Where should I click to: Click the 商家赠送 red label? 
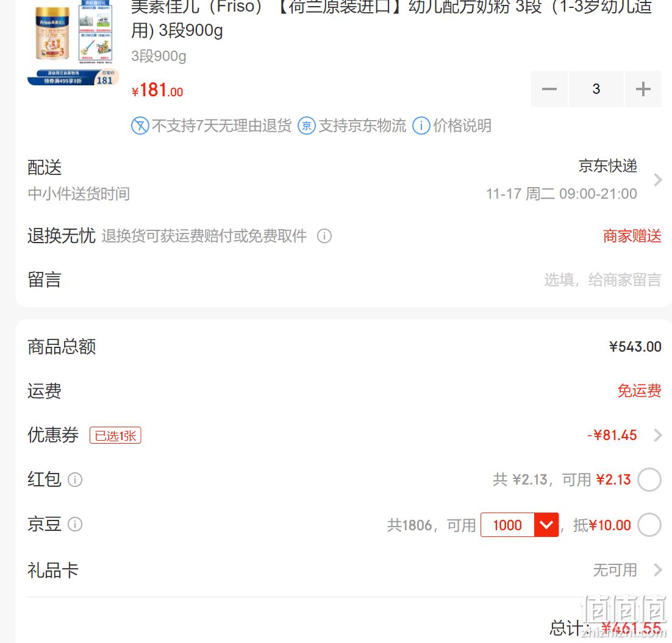[632, 236]
